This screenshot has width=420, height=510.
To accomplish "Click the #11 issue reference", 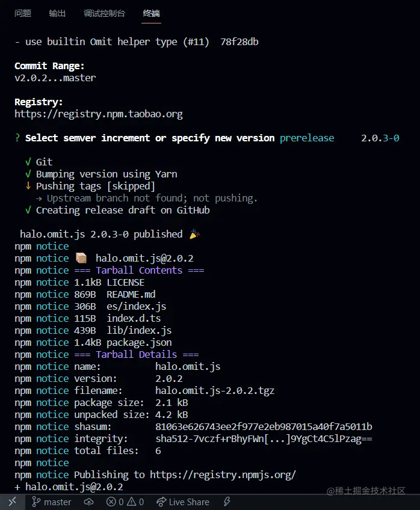I will tap(196, 41).
